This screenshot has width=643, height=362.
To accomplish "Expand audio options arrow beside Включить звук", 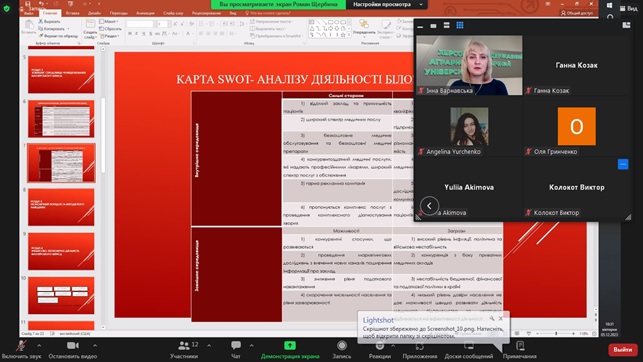I will point(39,346).
